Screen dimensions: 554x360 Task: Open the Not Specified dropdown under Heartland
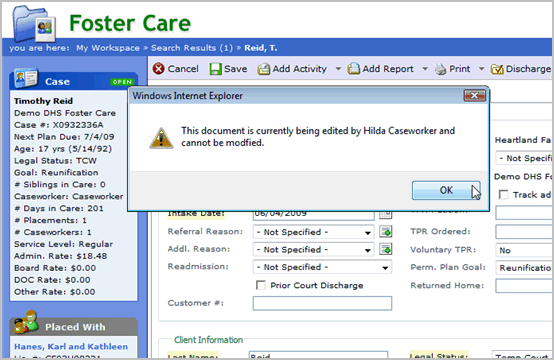click(524, 158)
